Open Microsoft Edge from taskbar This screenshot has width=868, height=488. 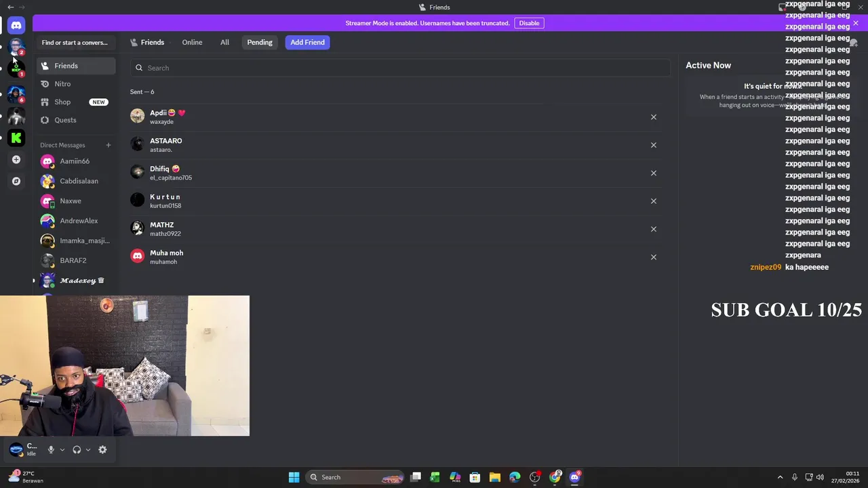click(515, 477)
